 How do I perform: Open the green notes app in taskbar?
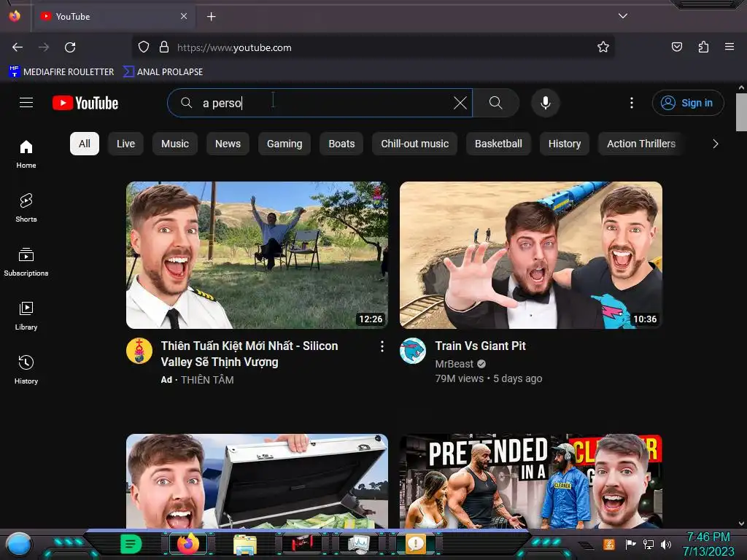131,544
